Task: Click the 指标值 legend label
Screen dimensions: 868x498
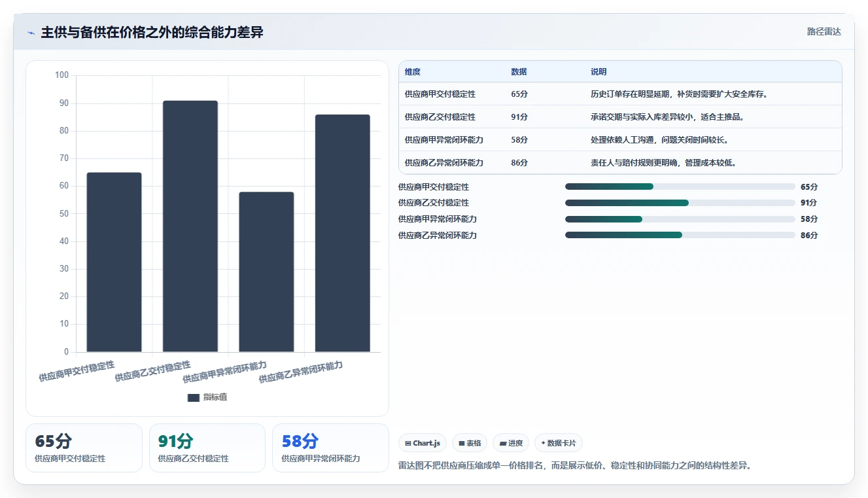Action: (x=215, y=397)
